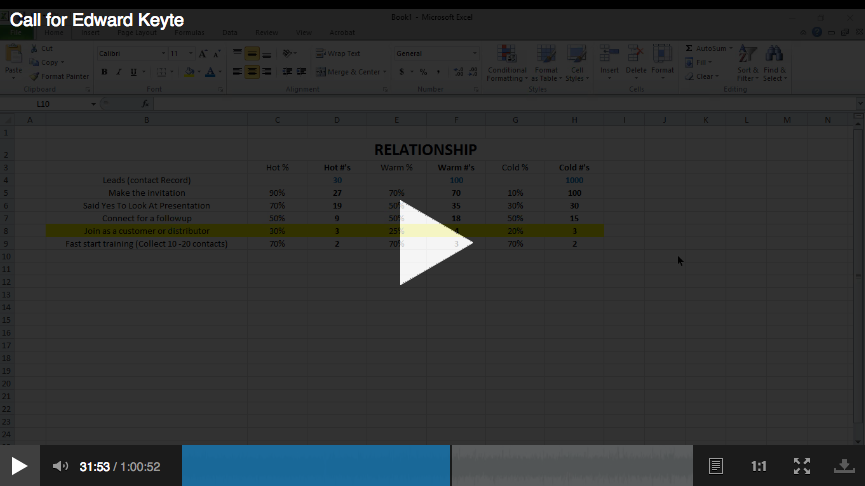Start the video with the large center play arrow

point(435,243)
